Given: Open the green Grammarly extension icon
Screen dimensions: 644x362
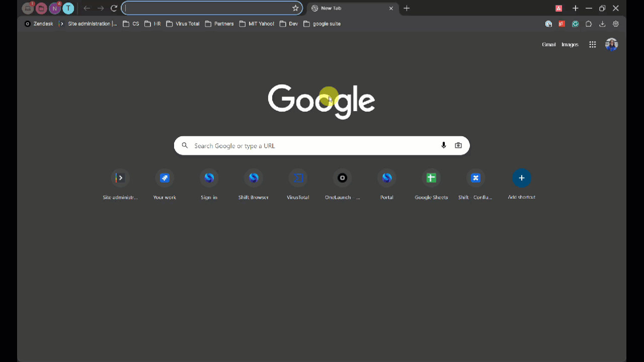Looking at the screenshot, I should [x=575, y=24].
